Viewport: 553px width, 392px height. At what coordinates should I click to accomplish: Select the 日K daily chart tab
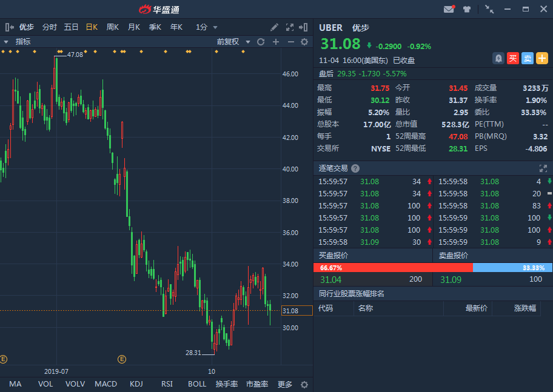[92, 27]
